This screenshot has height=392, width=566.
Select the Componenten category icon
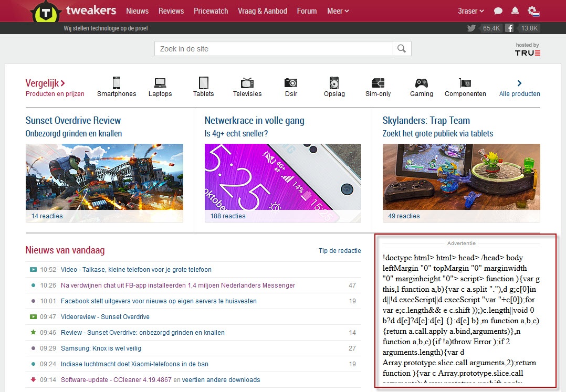465,82
